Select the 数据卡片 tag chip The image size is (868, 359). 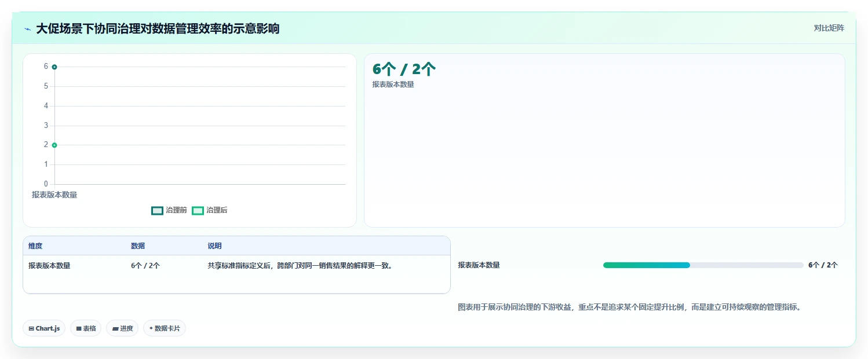point(165,328)
